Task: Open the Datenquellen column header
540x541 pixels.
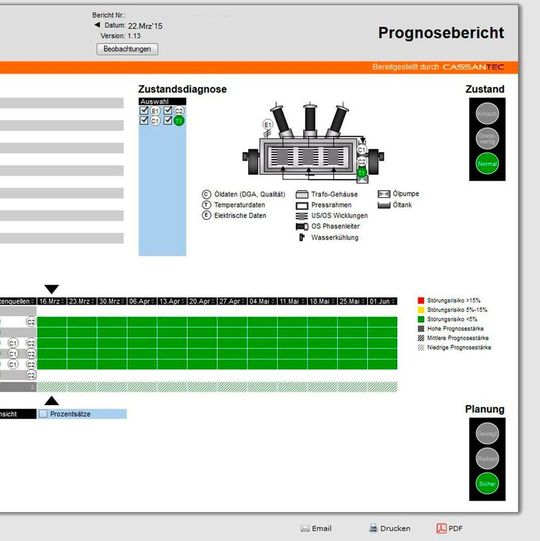Action: pos(18,301)
